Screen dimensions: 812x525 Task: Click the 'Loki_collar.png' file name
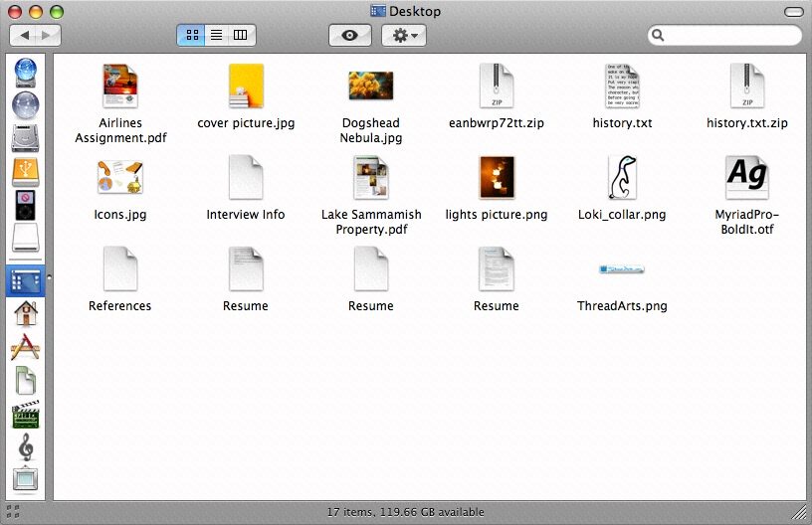(622, 215)
